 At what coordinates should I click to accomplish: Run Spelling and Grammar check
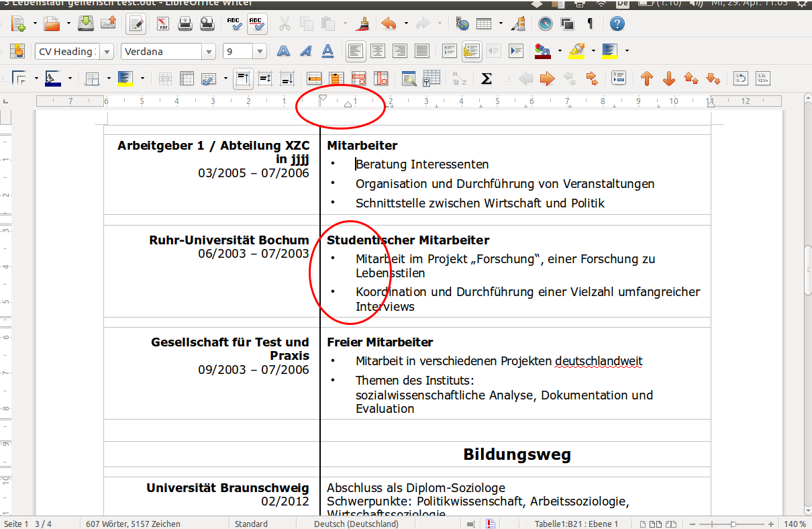(x=234, y=24)
